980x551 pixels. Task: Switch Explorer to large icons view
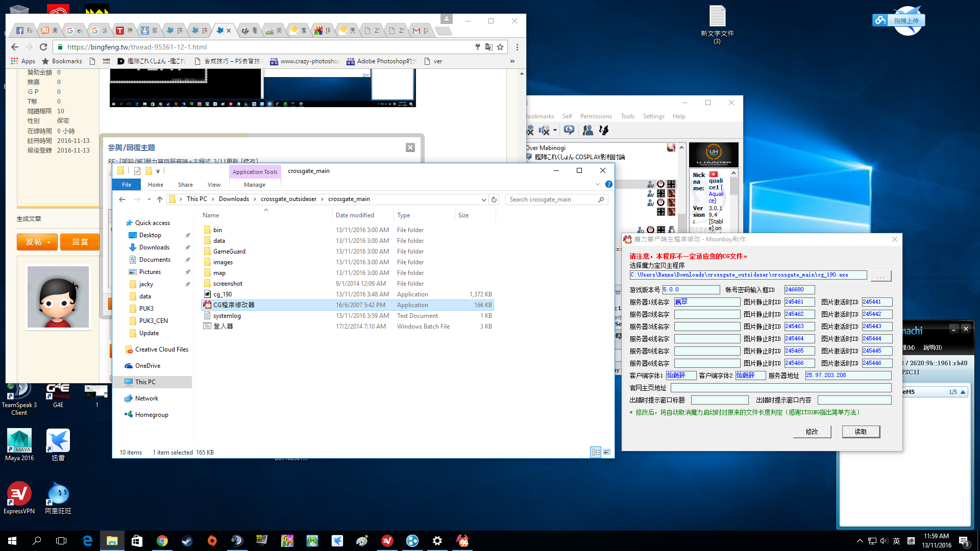pos(607,452)
